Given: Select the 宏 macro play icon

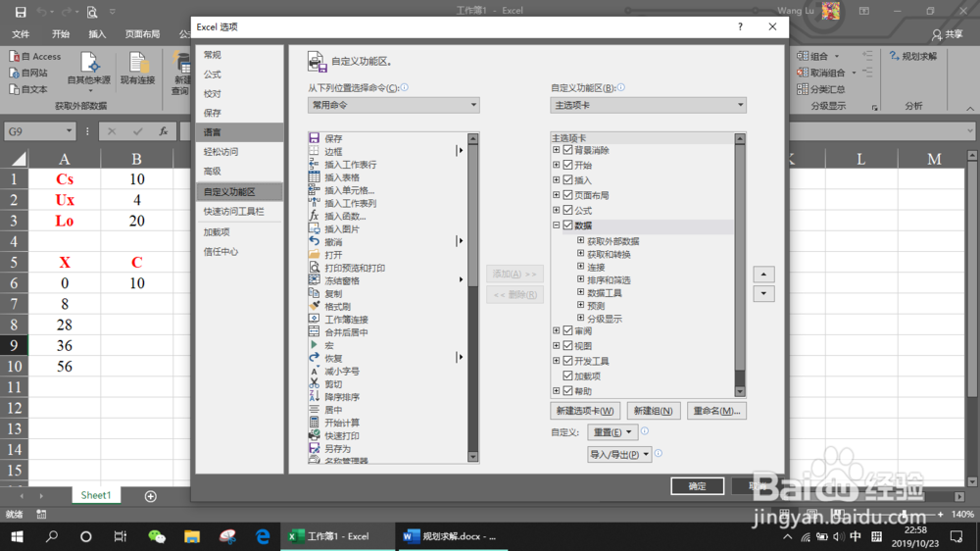Looking at the screenshot, I should coord(315,345).
